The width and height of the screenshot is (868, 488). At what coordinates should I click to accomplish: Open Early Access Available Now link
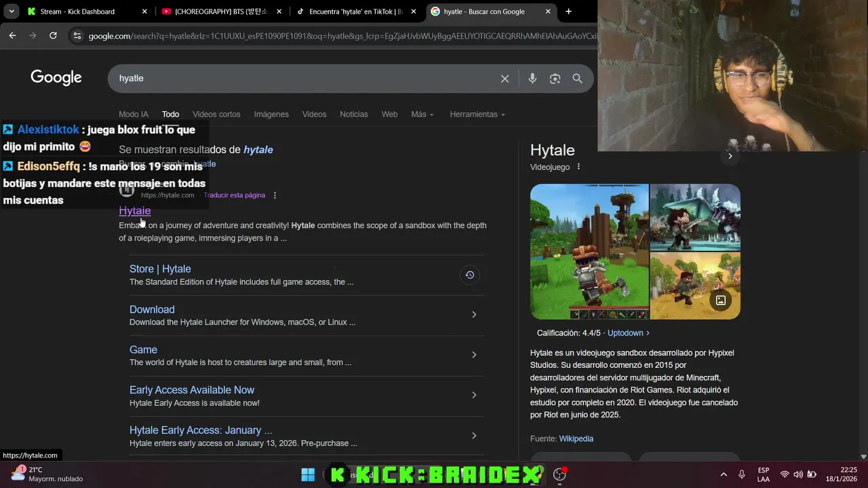click(192, 390)
